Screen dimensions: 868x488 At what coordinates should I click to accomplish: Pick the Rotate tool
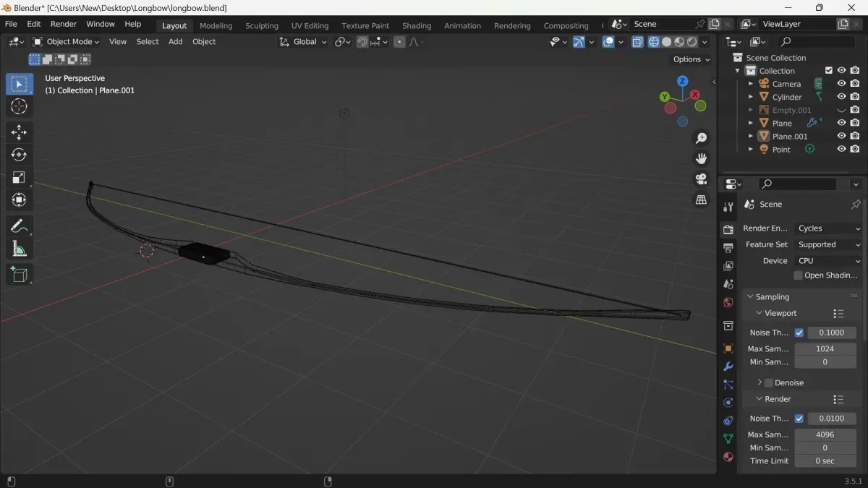(20, 155)
